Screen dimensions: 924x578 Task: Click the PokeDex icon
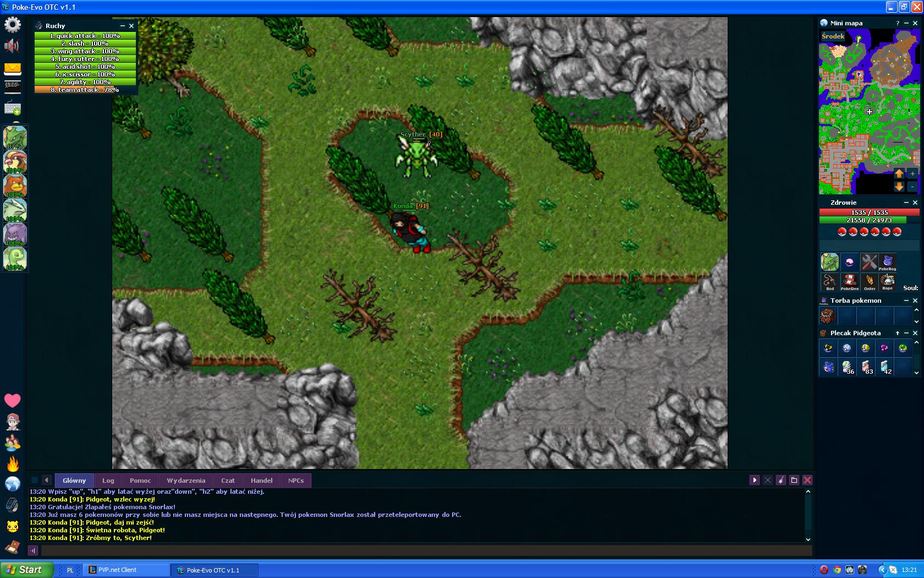tap(849, 281)
